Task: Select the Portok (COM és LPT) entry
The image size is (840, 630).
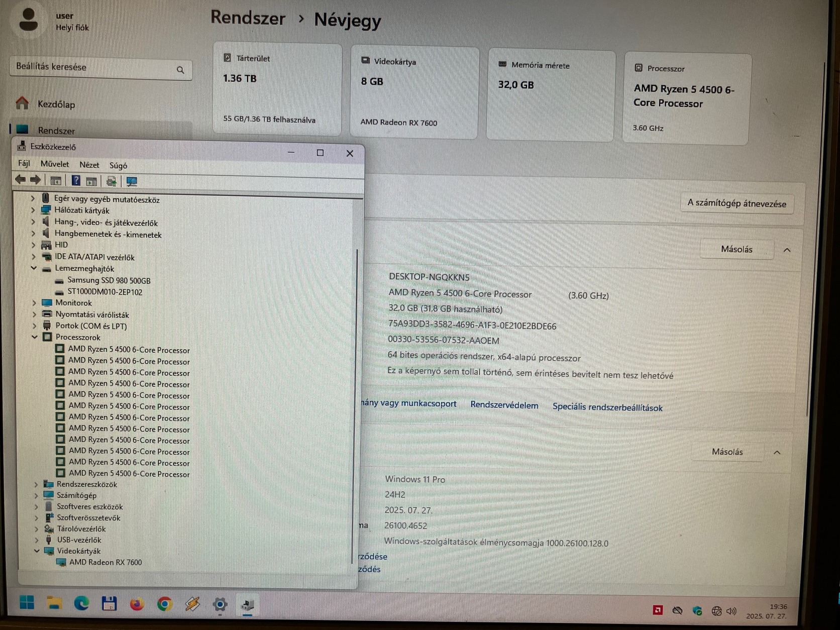Action: [x=91, y=326]
